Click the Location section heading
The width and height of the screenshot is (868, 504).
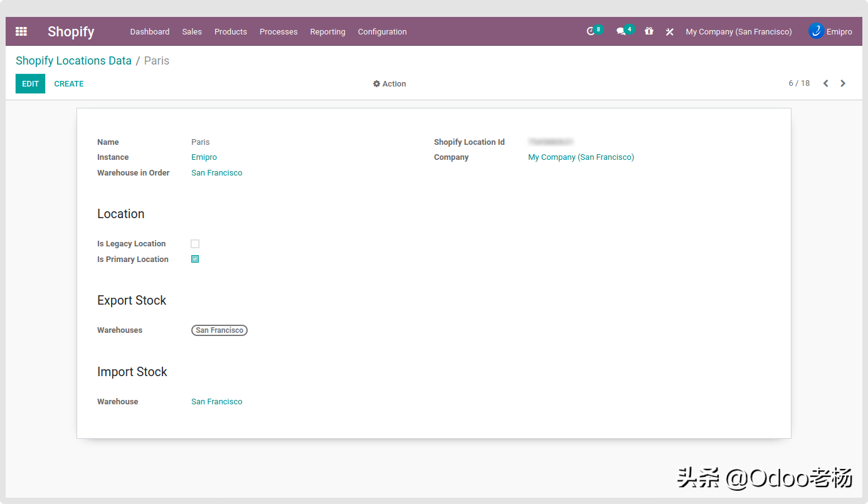[121, 214]
